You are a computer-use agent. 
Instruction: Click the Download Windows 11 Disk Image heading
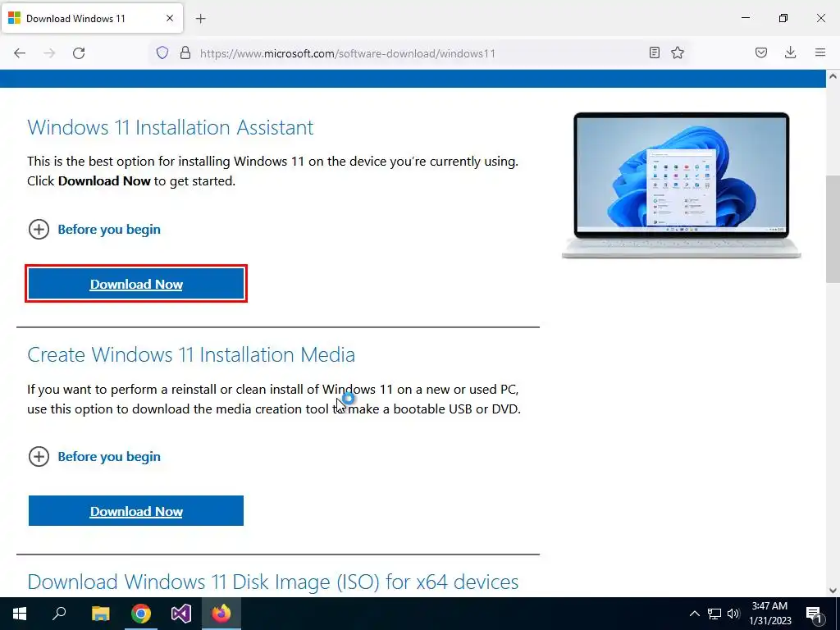(x=272, y=582)
